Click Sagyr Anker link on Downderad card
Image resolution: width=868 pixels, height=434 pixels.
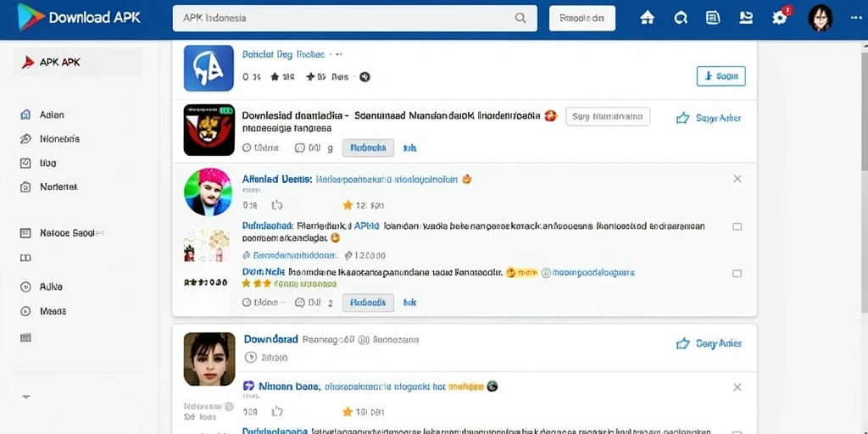pos(709,344)
